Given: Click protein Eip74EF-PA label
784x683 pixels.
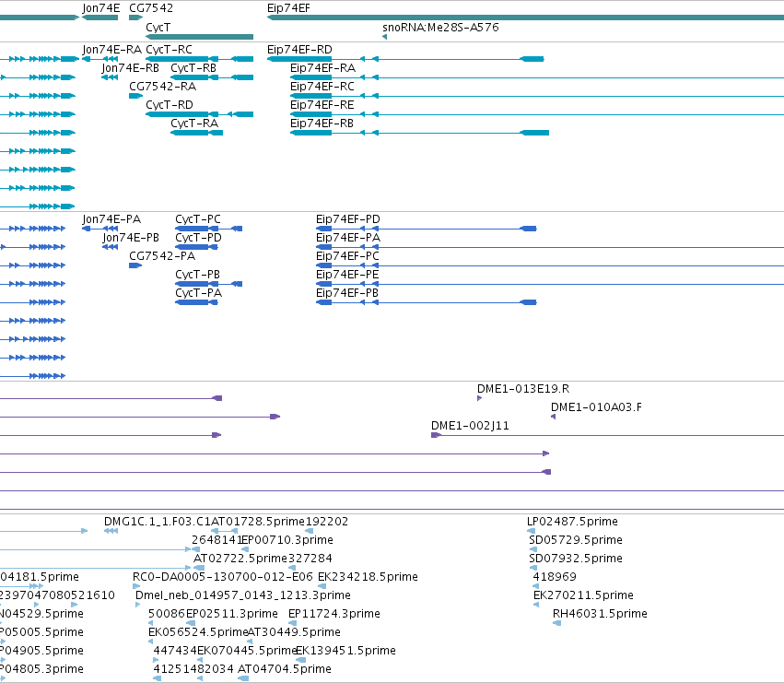Looking at the screenshot, I should [x=348, y=238].
